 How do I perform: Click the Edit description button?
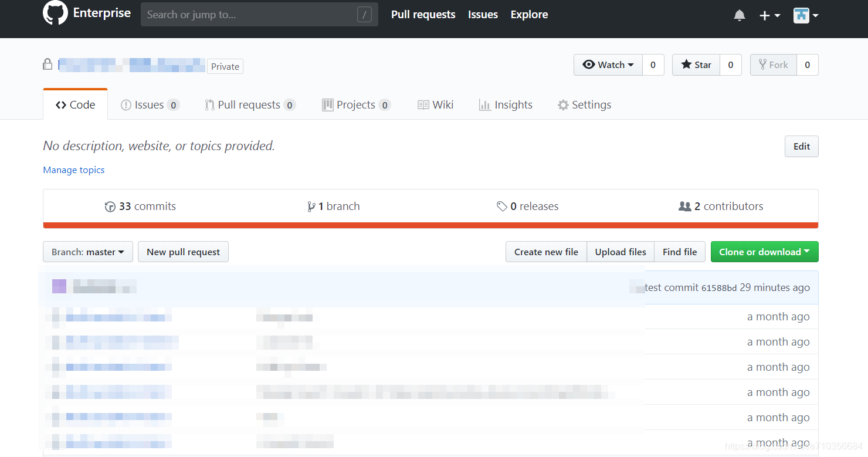coord(801,146)
